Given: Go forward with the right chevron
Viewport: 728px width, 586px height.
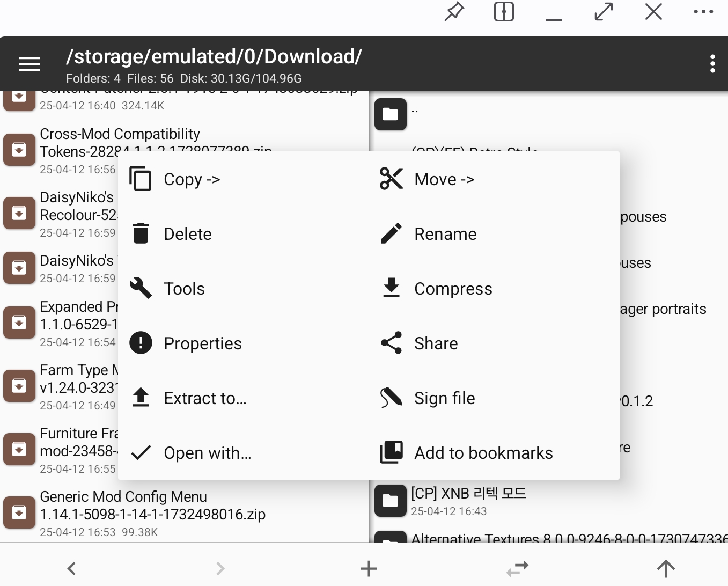Looking at the screenshot, I should (220, 568).
